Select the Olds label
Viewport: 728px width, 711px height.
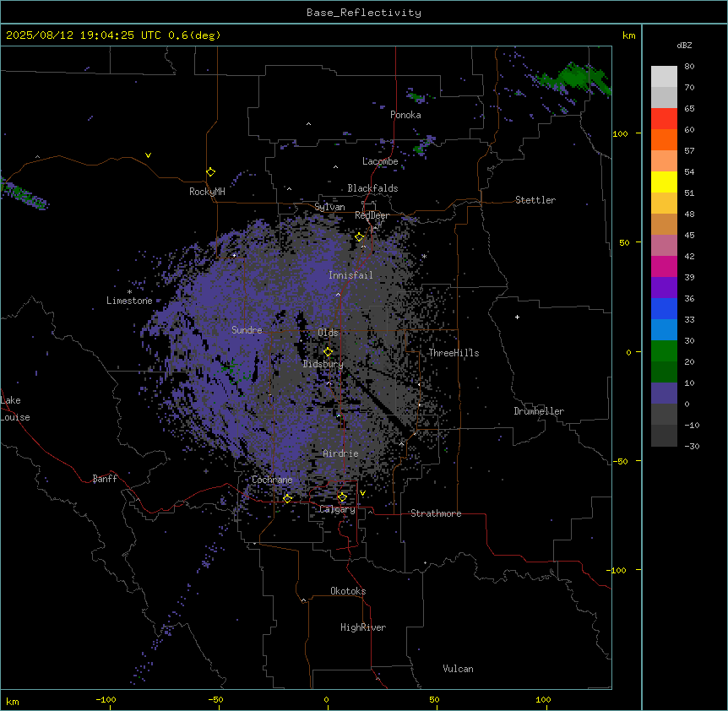tap(328, 333)
